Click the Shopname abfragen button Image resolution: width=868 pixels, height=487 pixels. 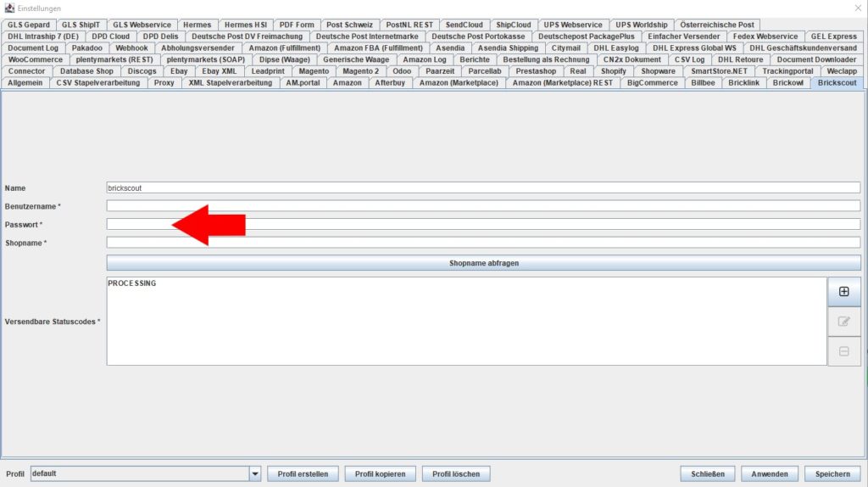(483, 263)
